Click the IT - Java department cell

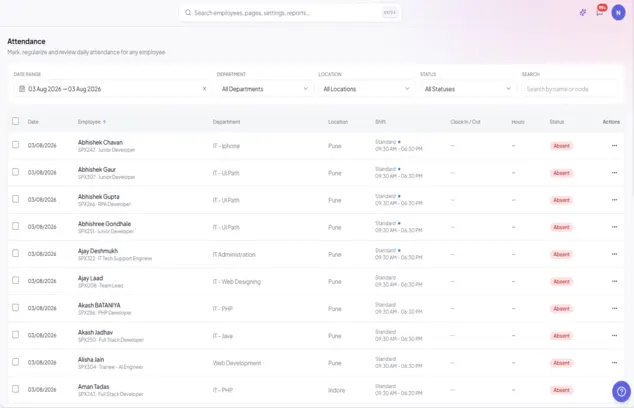click(223, 336)
